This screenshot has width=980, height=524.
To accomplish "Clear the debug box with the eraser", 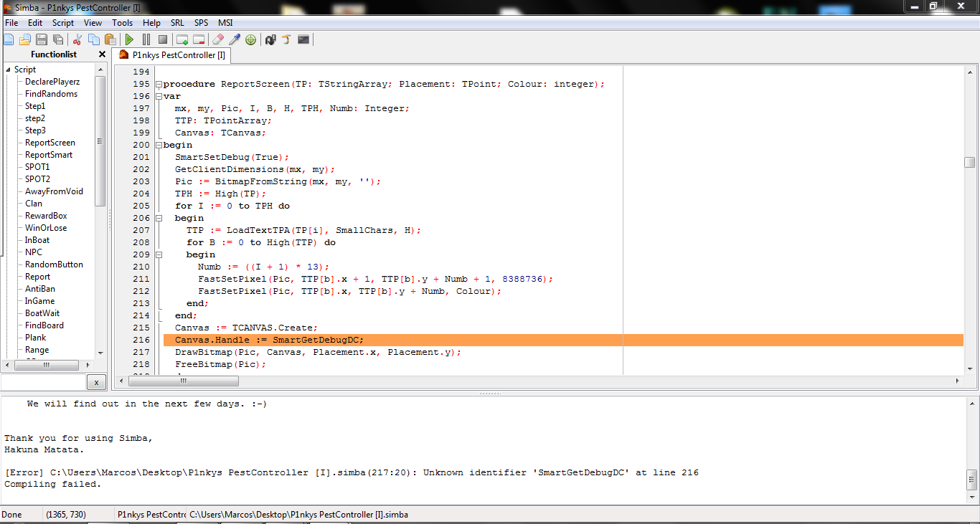I will coord(218,39).
